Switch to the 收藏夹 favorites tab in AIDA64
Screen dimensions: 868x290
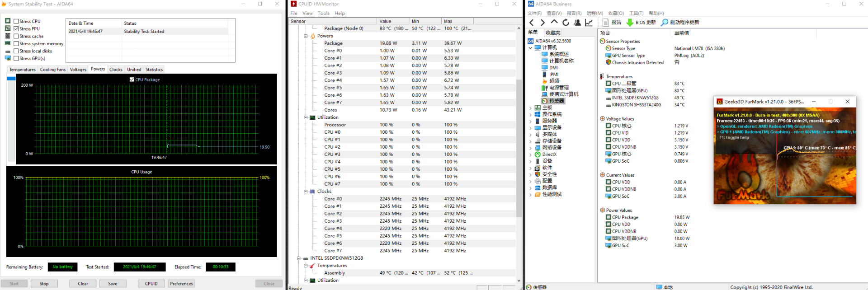pos(553,33)
